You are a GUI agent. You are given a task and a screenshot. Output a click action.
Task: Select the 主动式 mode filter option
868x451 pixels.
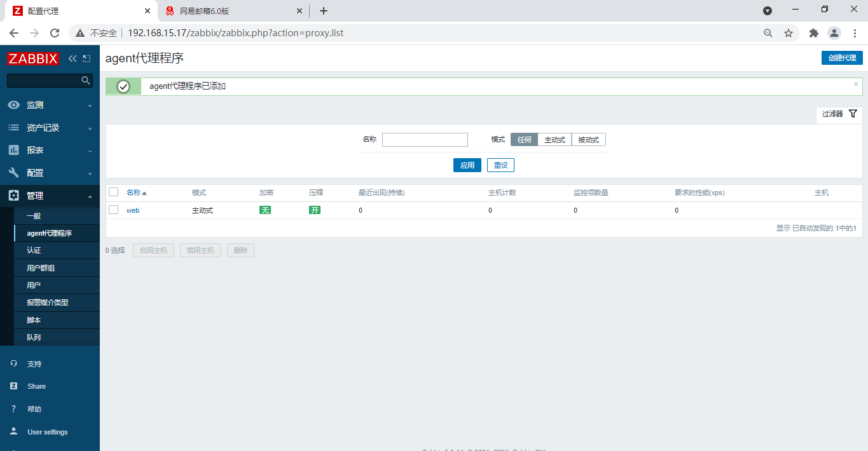tap(555, 140)
